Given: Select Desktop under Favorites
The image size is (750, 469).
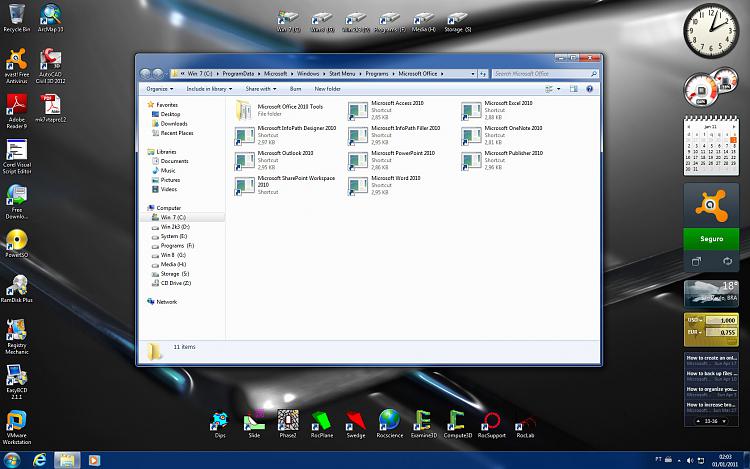Looking at the screenshot, I should coord(166,114).
